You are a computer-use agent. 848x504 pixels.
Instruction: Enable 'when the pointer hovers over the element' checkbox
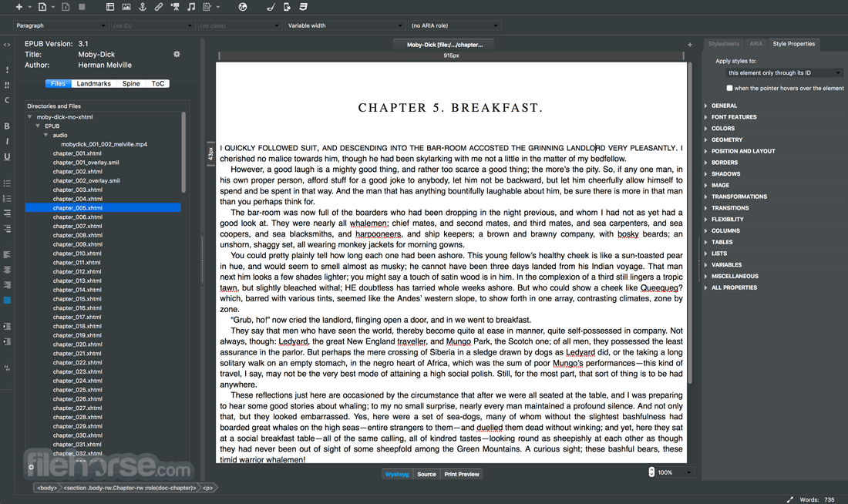[x=729, y=88]
